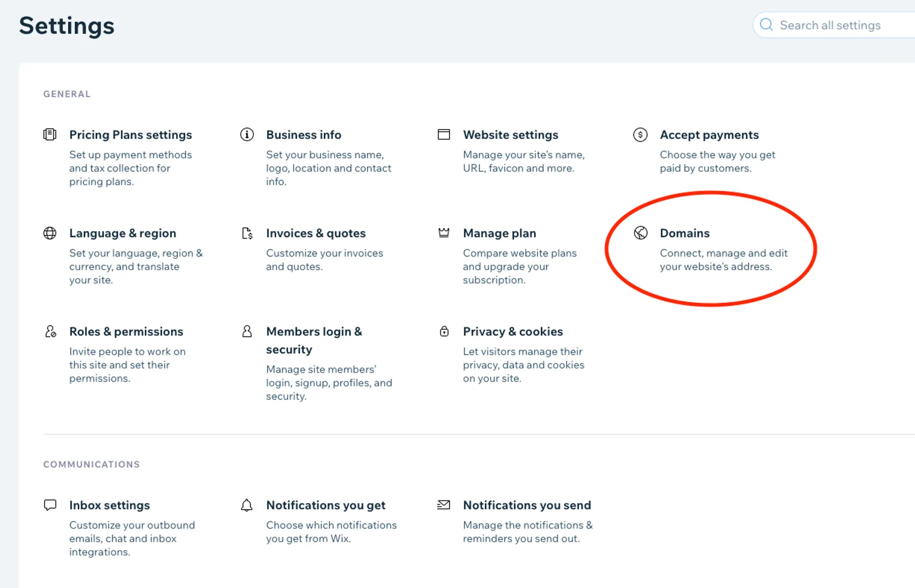Open Notifications you send
Image resolution: width=915 pixels, height=588 pixels.
click(527, 505)
